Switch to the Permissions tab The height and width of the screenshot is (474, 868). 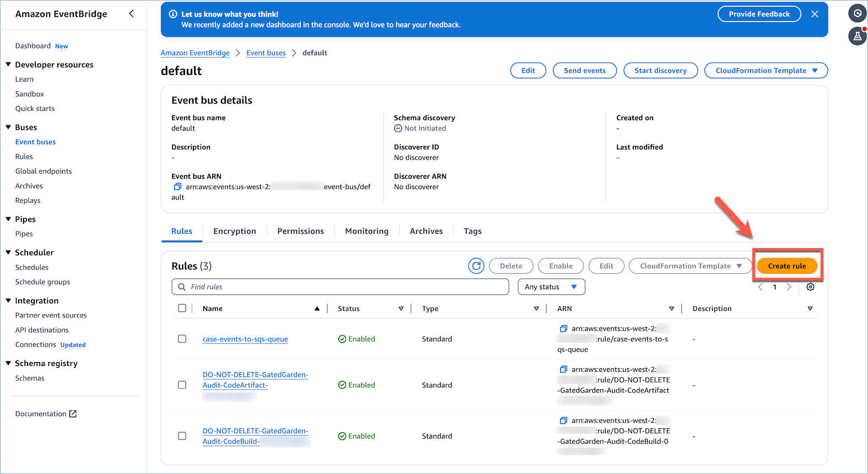click(301, 231)
